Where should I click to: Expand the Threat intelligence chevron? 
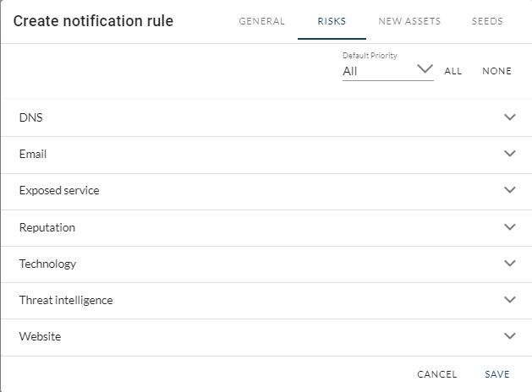[509, 300]
